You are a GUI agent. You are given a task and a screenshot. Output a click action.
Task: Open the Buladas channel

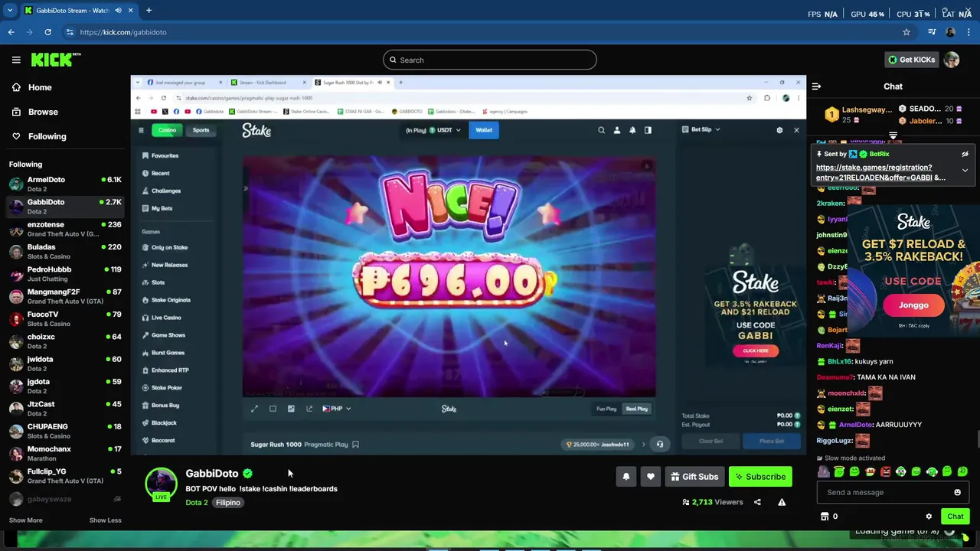click(65, 251)
